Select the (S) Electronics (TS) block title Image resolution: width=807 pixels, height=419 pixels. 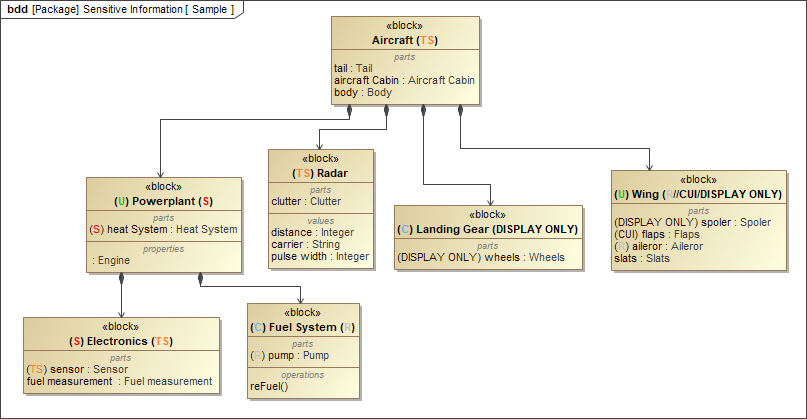click(x=121, y=341)
